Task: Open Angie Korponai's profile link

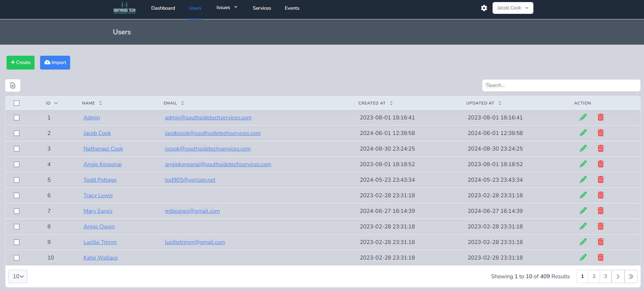Action: point(102,164)
